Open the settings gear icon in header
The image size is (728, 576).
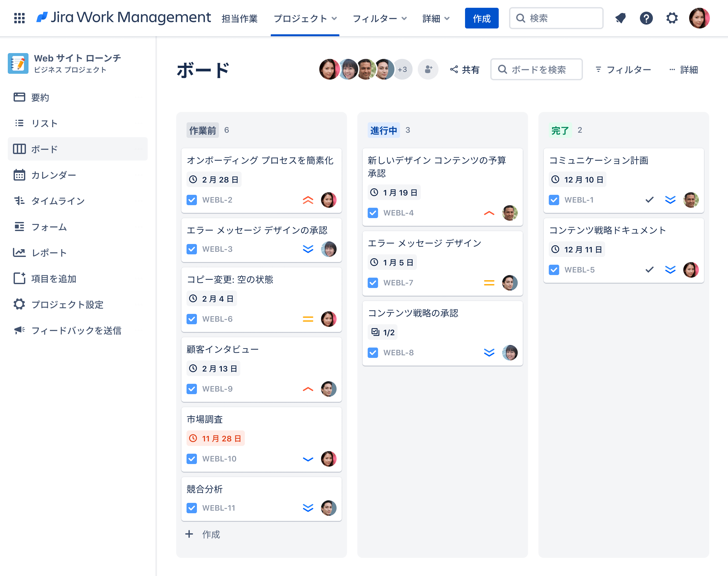tap(672, 18)
